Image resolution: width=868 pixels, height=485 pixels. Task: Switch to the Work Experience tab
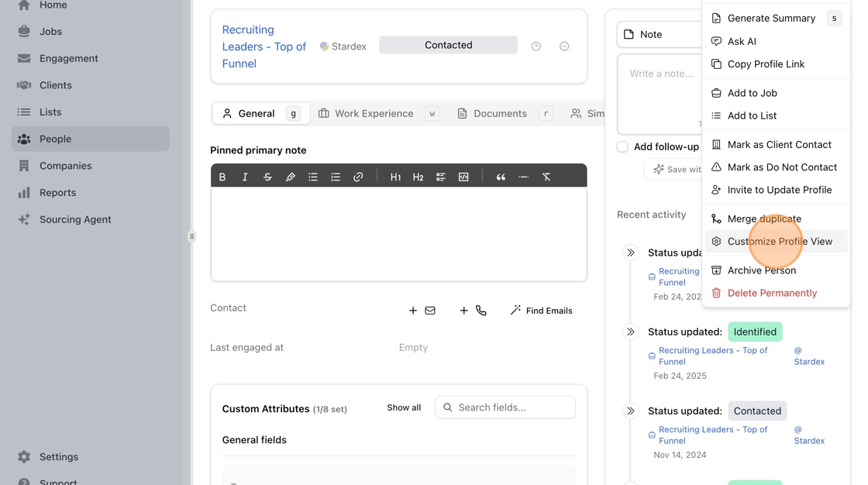pyautogui.click(x=366, y=113)
